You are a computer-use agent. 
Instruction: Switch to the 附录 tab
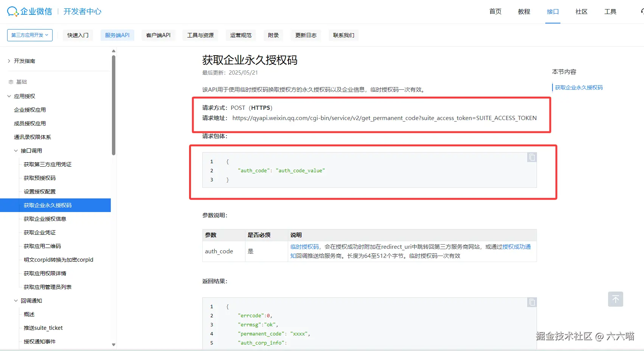(x=273, y=35)
